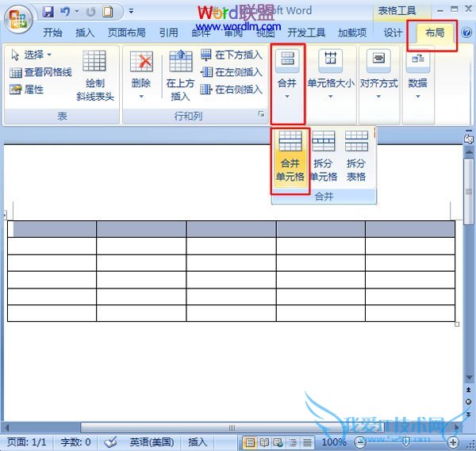Image resolution: width=476 pixels, height=451 pixels.
Task: Switch to Web Layout view
Action: pos(278,442)
